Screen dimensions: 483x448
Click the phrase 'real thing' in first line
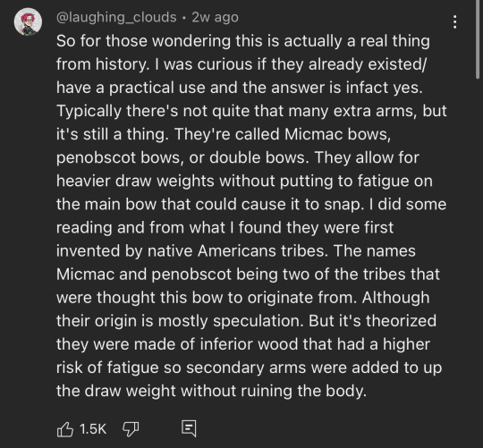coord(395,41)
